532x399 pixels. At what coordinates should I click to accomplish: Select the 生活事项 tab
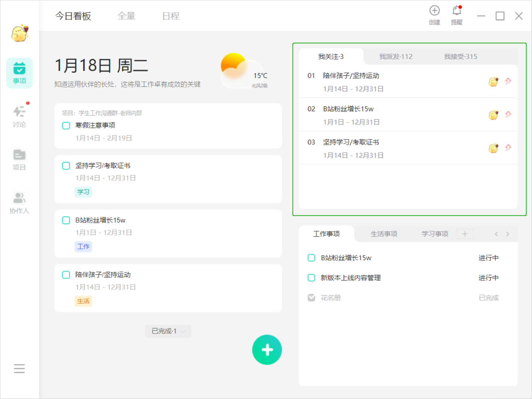click(384, 234)
